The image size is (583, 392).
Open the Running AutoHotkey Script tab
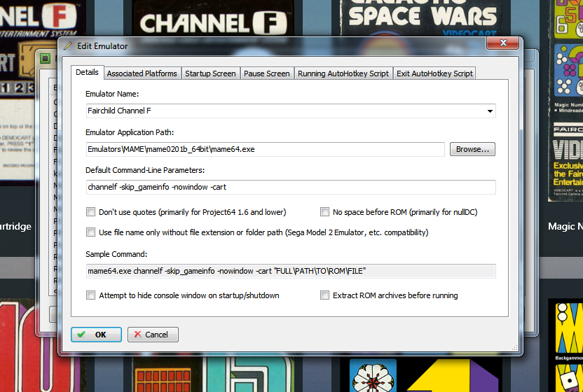(x=343, y=73)
